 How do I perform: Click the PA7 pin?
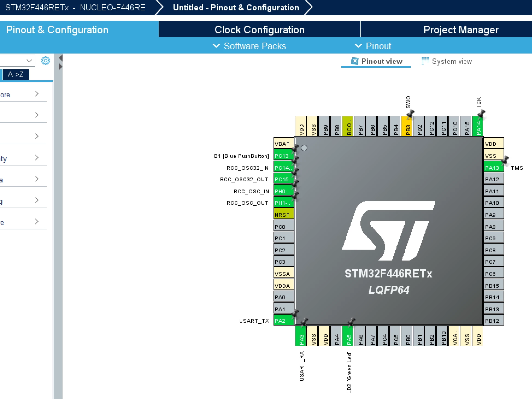tap(372, 336)
